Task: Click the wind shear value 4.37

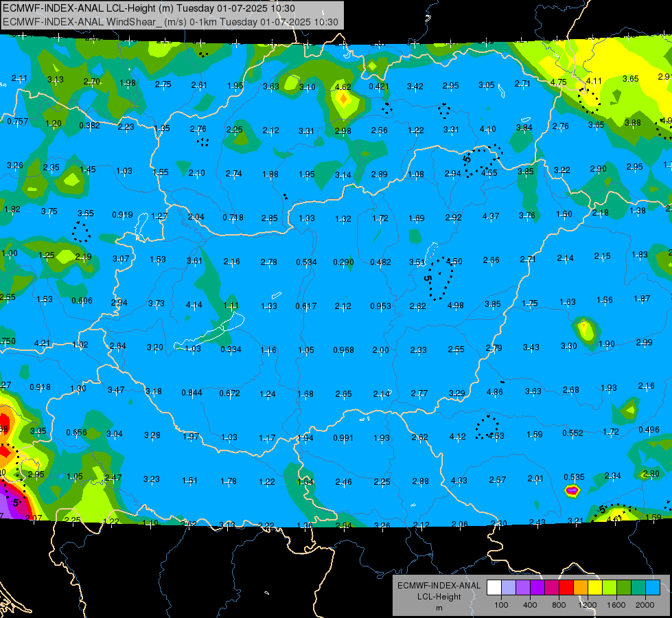Action: coord(491,216)
